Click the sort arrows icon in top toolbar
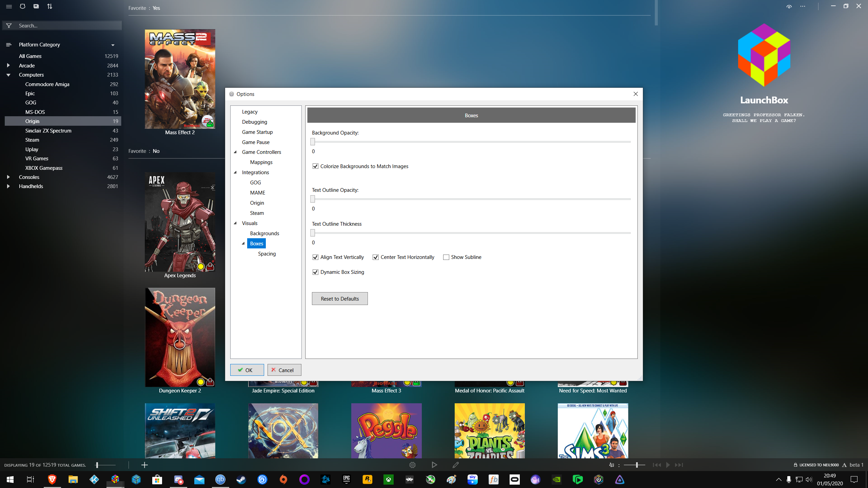 [x=50, y=6]
